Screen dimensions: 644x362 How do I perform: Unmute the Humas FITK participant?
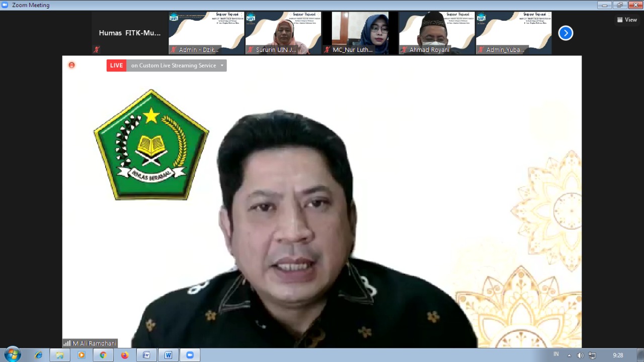click(97, 49)
